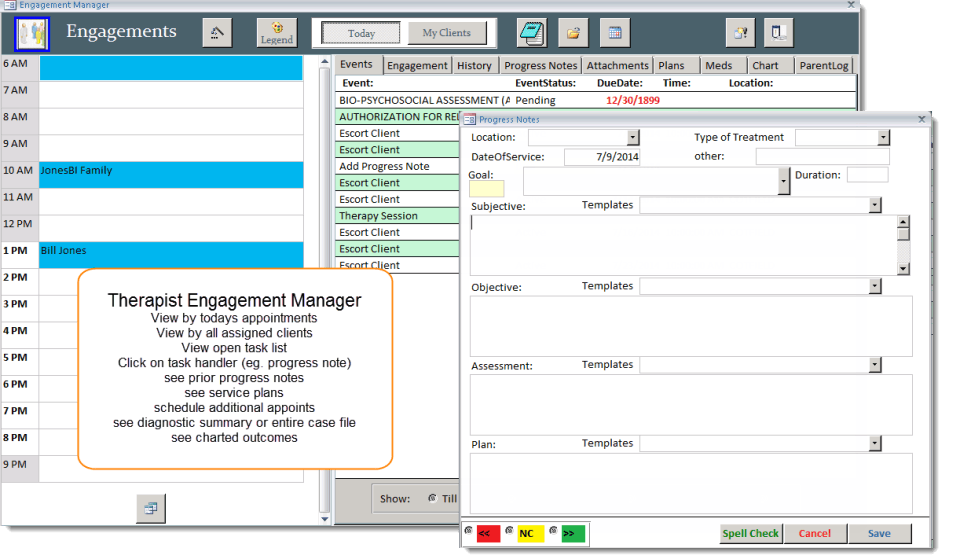Click the red << color box
This screenshot has width=960, height=559.
(488, 534)
